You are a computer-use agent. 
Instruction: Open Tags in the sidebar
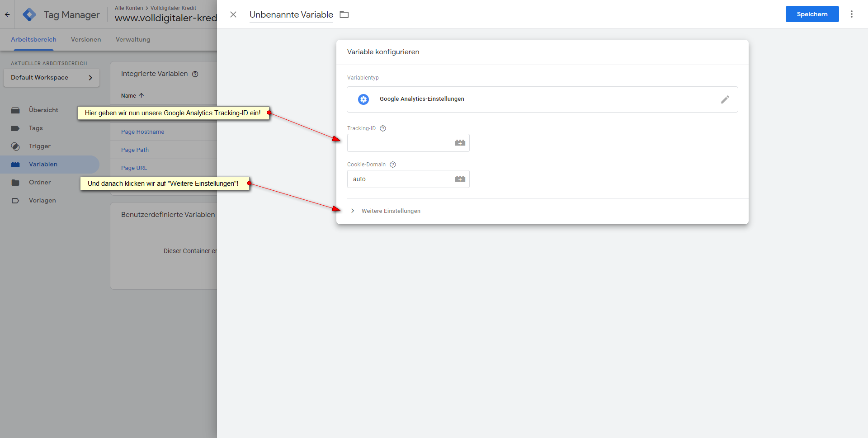[x=36, y=128]
